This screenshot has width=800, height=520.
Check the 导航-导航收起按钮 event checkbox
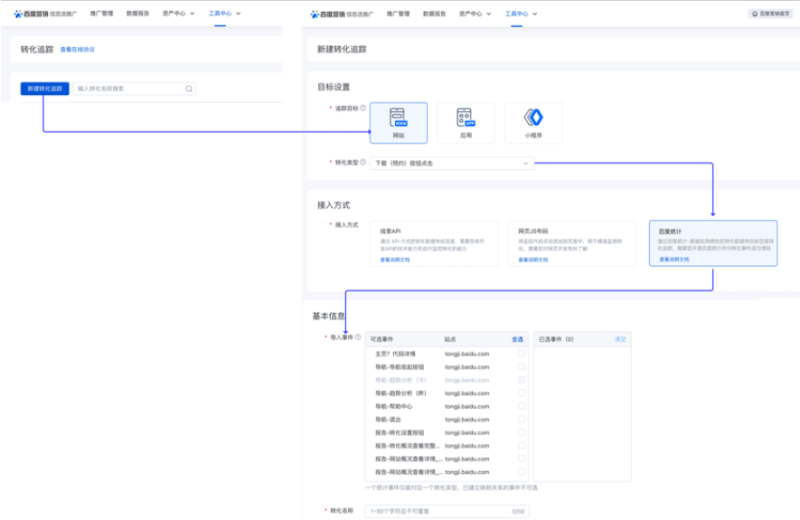[521, 366]
